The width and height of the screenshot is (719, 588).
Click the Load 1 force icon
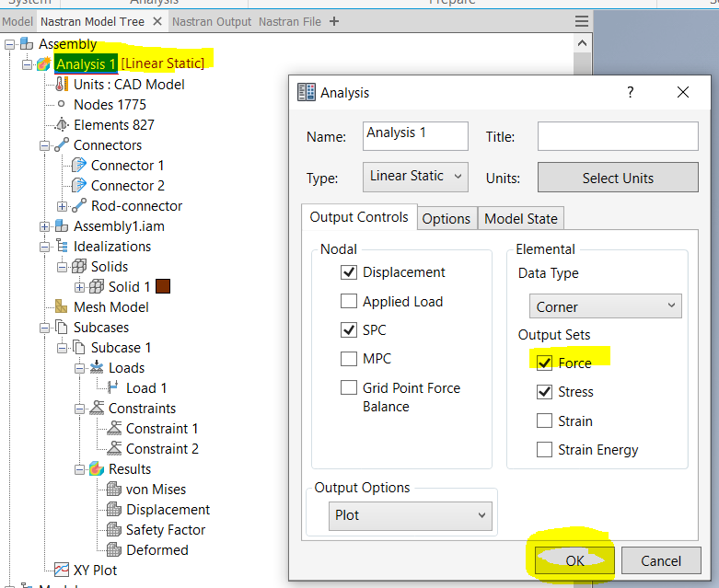point(113,387)
